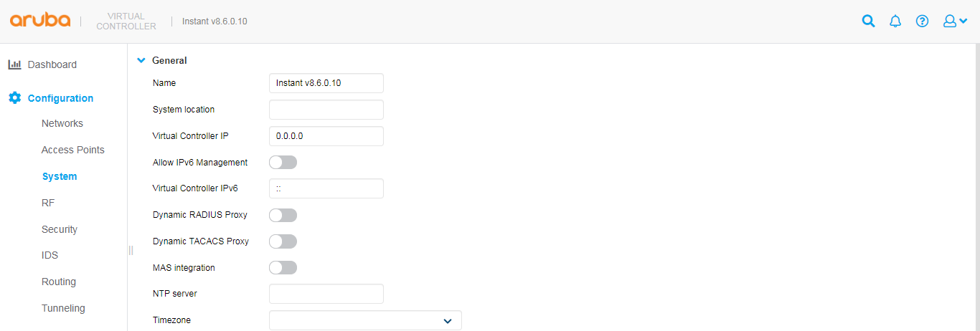The width and height of the screenshot is (980, 331).
Task: Click the sidebar collapse handle
Action: coord(131,249)
